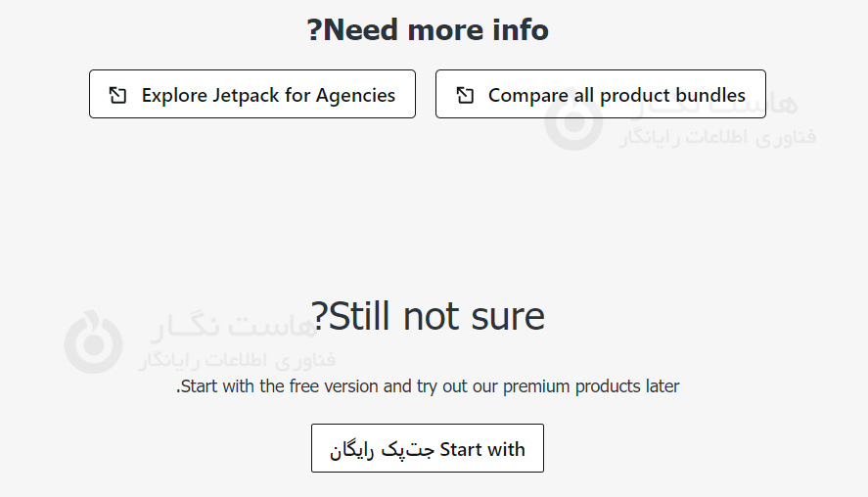Open the Explore Jetpack for Agencies button
Screen dimensions: 868x497
252,94
